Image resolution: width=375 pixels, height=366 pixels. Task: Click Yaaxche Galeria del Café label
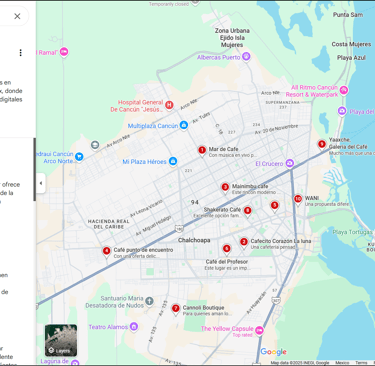click(x=348, y=143)
